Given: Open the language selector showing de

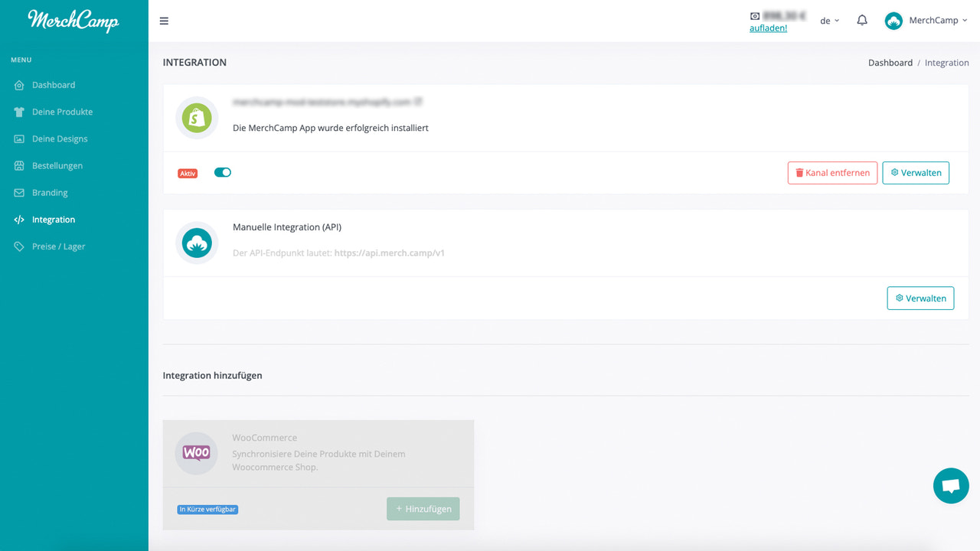Looking at the screenshot, I should (x=829, y=21).
